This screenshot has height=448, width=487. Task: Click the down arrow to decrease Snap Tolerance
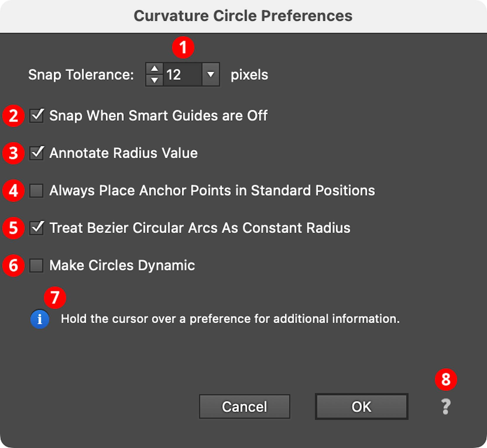click(x=155, y=80)
